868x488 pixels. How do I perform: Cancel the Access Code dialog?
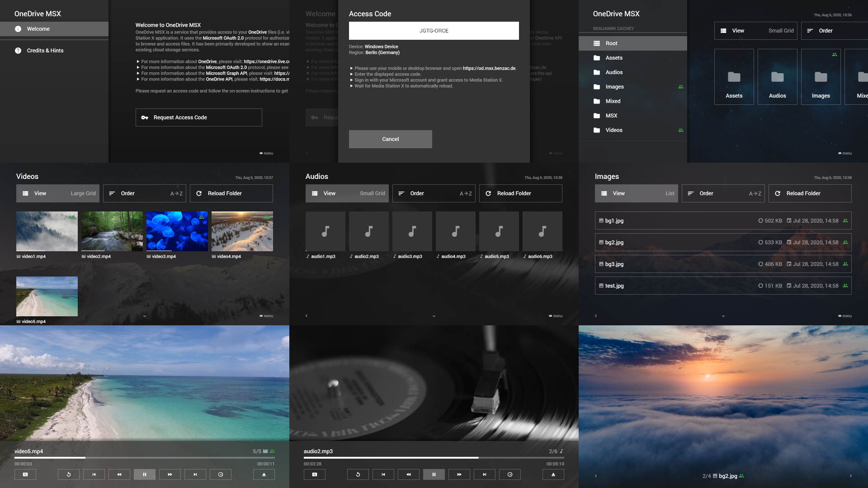pos(391,139)
